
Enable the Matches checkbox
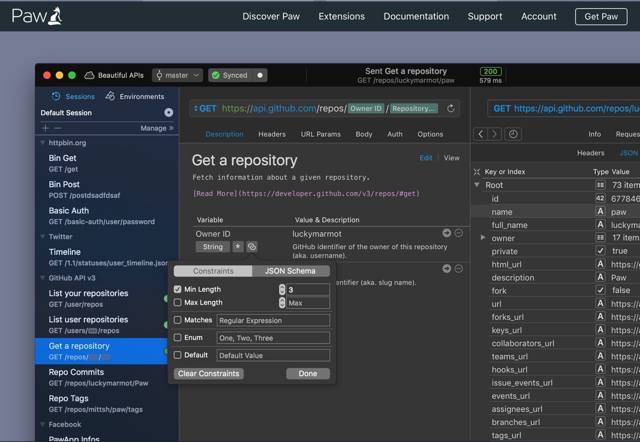pos(178,320)
